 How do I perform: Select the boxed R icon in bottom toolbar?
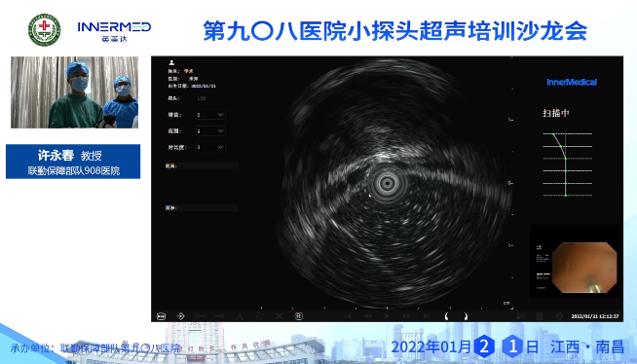299,316
